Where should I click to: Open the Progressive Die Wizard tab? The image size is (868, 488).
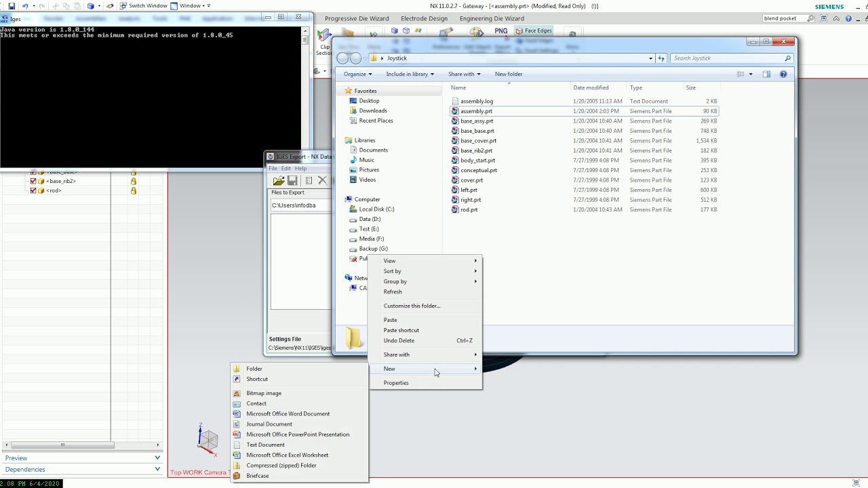point(357,18)
